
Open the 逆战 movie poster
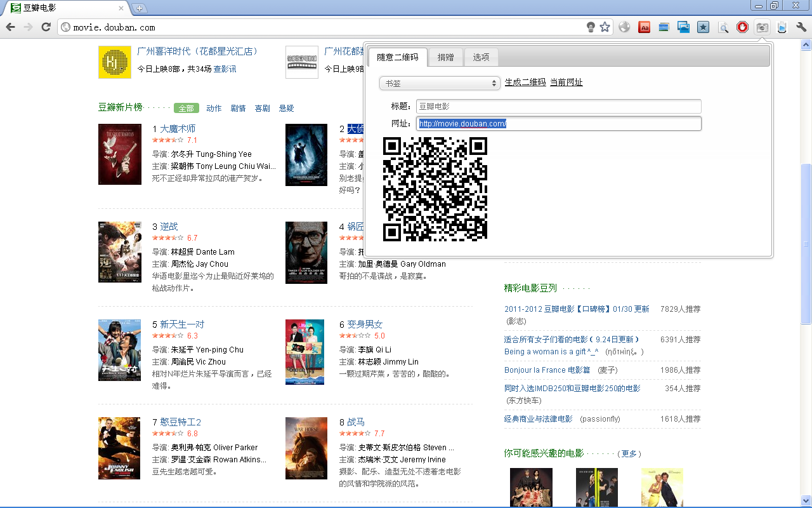click(x=120, y=252)
